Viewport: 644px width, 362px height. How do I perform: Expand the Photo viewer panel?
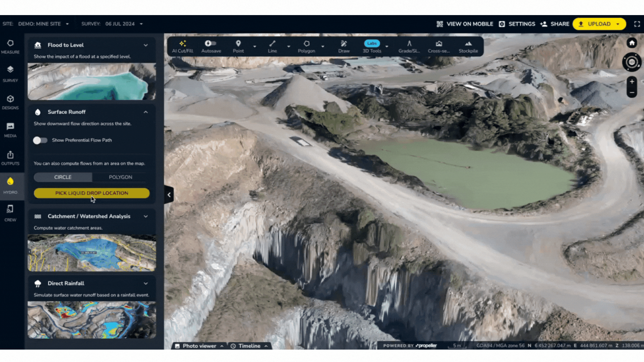pyautogui.click(x=199, y=346)
